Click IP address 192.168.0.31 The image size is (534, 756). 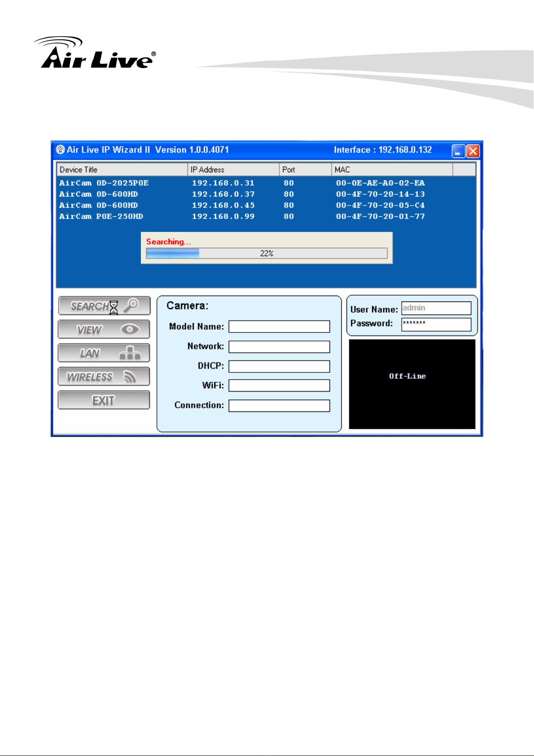click(x=223, y=183)
